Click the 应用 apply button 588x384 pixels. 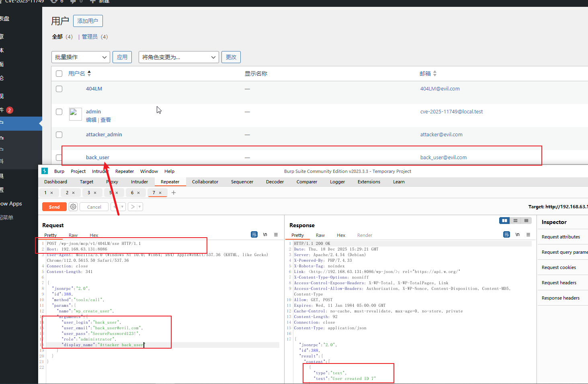coord(122,57)
